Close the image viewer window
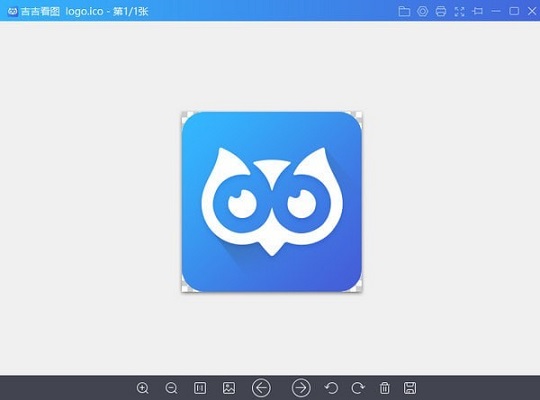Screen dimensions: 540x400 coord(532,11)
